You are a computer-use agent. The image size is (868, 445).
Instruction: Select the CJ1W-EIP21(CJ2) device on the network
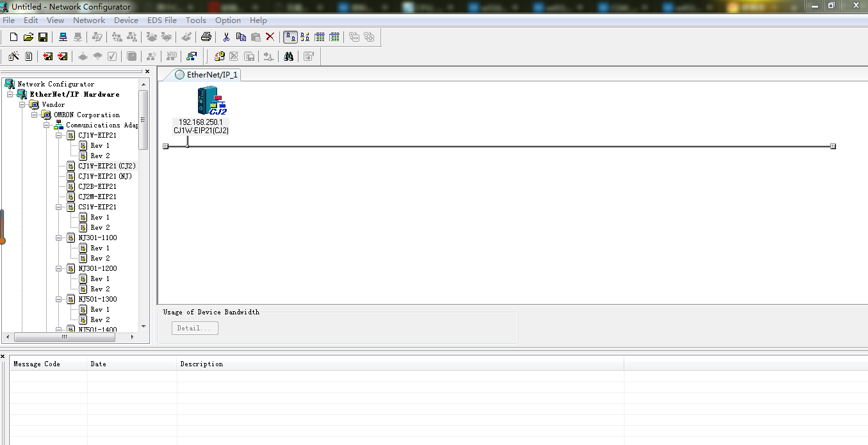(x=211, y=102)
